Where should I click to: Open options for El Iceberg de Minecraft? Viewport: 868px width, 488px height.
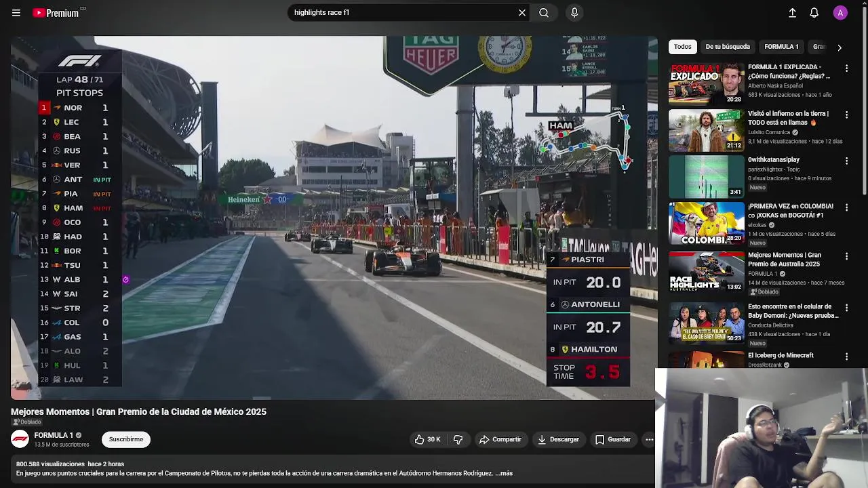pos(846,357)
